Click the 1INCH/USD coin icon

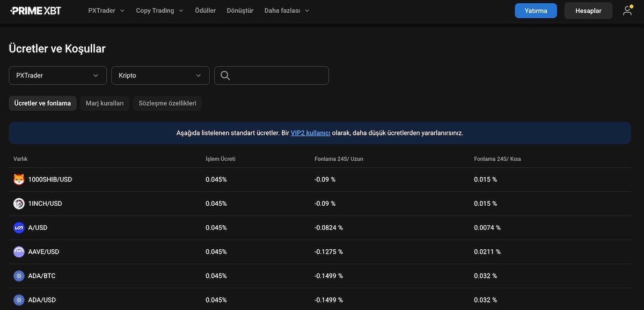coord(19,204)
